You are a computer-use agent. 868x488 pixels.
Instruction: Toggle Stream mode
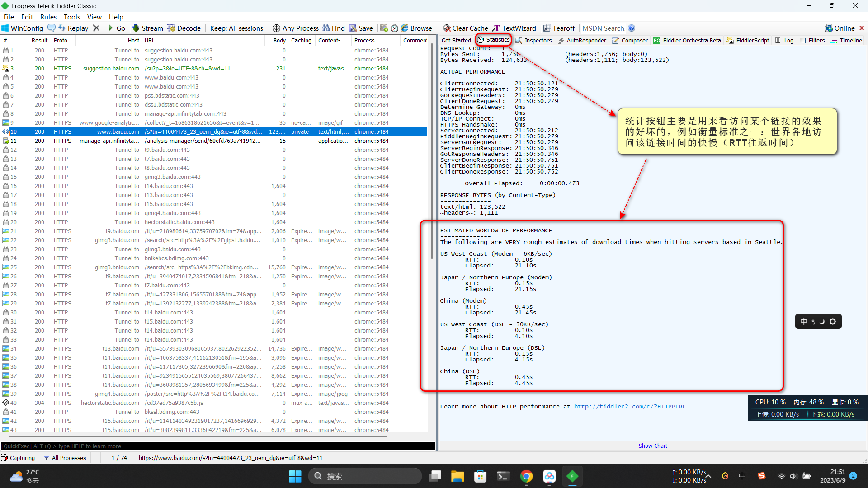(148, 28)
